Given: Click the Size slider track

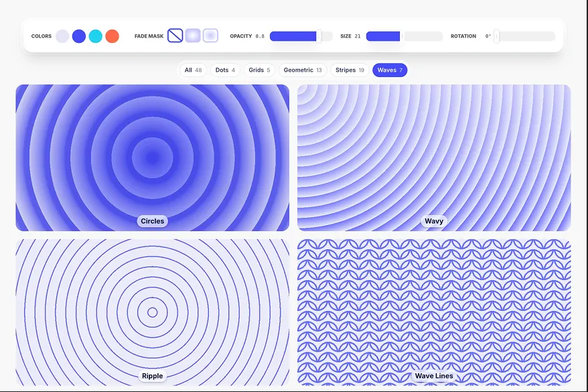Looking at the screenshot, I should coord(405,36).
